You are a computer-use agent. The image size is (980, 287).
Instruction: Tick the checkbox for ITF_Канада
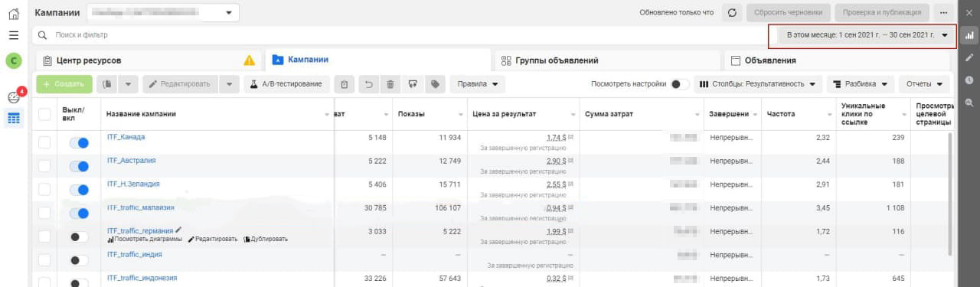[x=44, y=142]
